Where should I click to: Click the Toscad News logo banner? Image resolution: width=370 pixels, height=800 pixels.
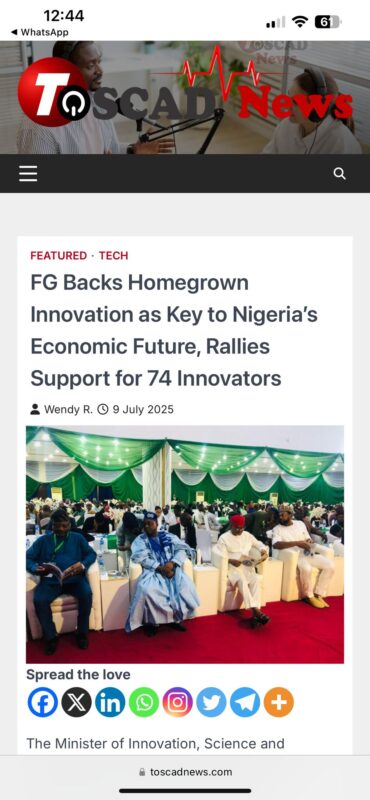[185, 97]
